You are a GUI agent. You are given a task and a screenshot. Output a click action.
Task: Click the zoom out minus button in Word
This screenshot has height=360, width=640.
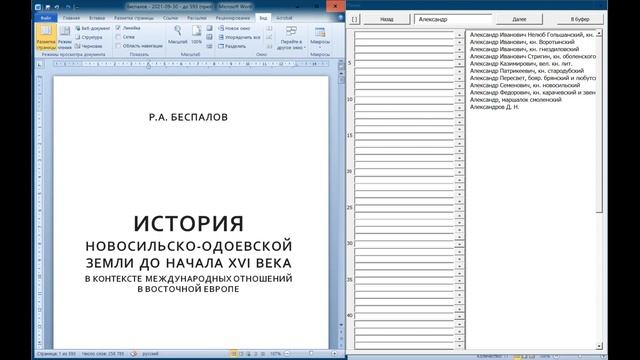(286, 353)
